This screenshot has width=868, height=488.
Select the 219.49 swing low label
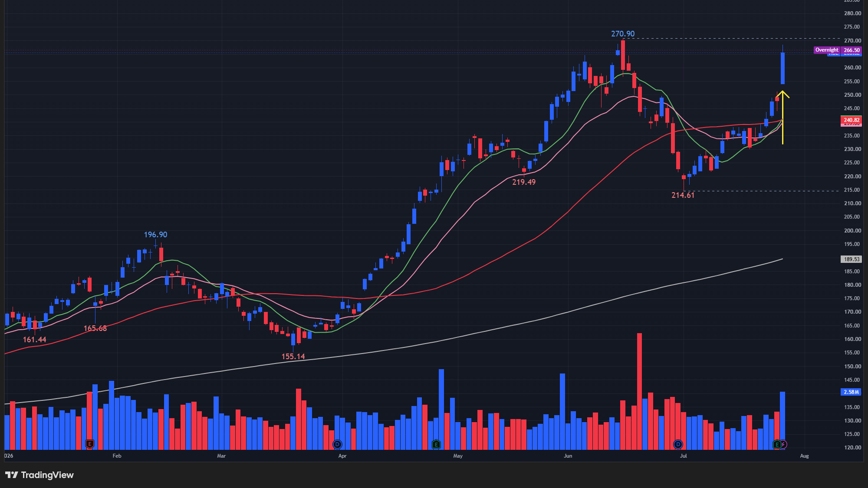tap(524, 182)
